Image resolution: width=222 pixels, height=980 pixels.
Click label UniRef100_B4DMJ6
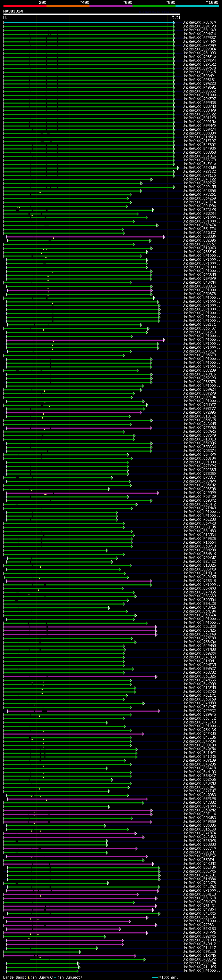[x=199, y=374]
